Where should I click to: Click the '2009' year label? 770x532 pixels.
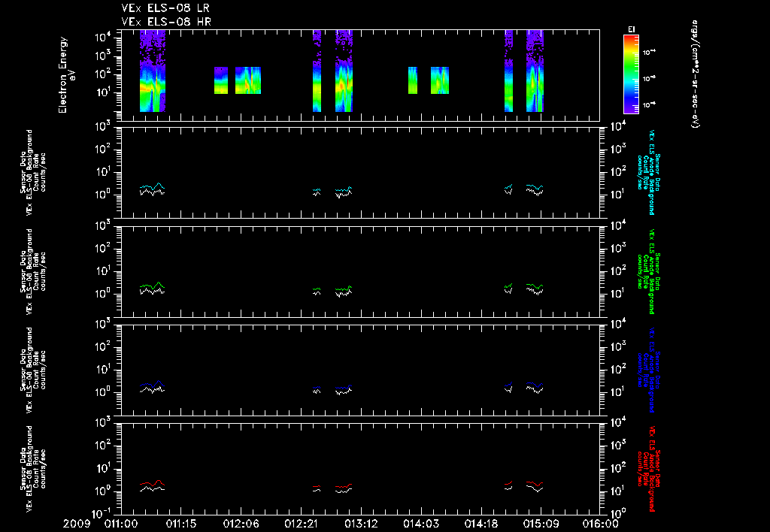pos(77,524)
